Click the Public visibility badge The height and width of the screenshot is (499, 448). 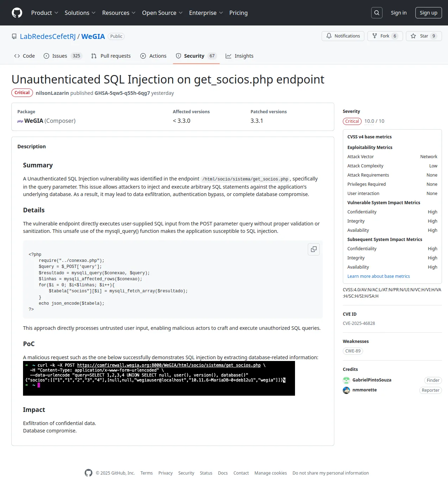(x=116, y=36)
